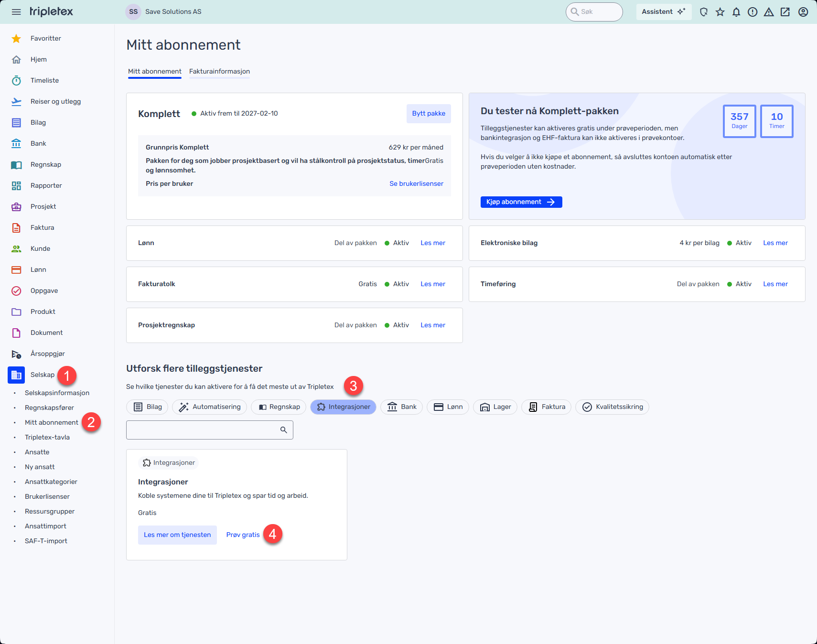
Task: Click the Timeliste stopwatch icon
Action: click(x=16, y=80)
